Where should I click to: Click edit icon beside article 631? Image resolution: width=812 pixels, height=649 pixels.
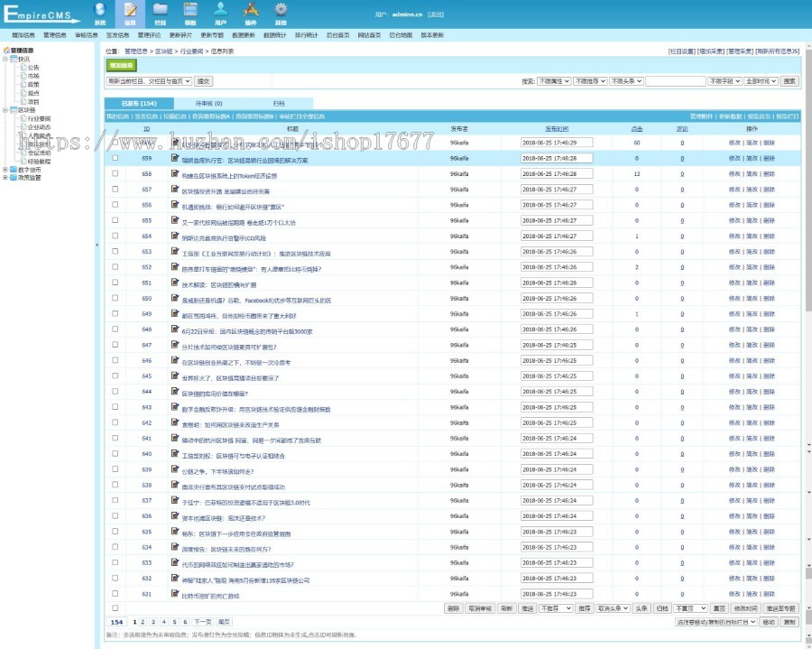[x=175, y=593]
